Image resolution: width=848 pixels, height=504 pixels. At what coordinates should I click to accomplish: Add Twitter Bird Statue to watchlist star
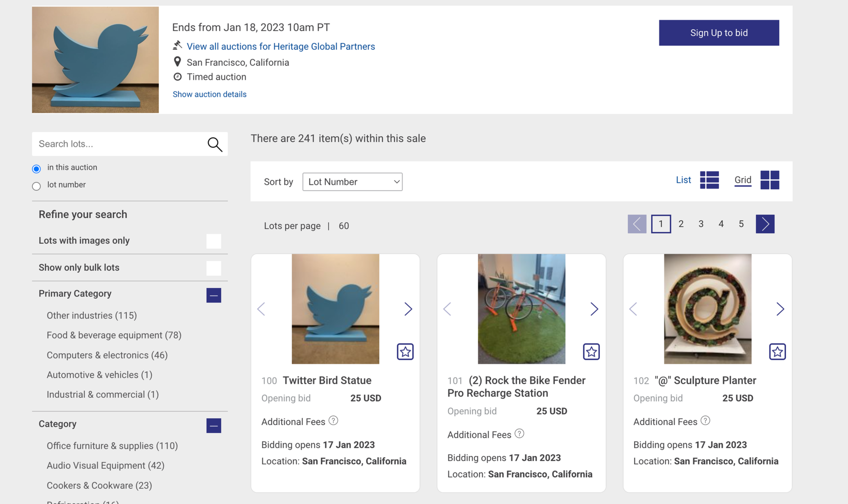(x=405, y=351)
